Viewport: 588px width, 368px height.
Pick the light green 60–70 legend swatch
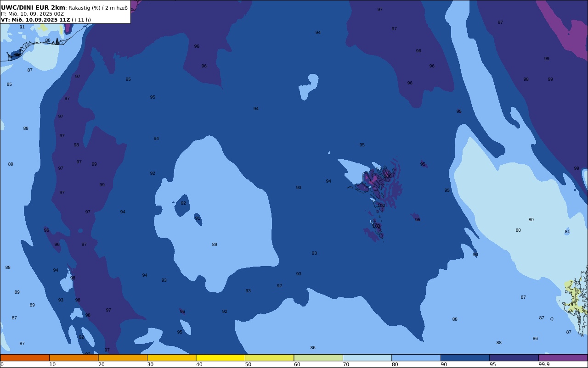(318, 357)
